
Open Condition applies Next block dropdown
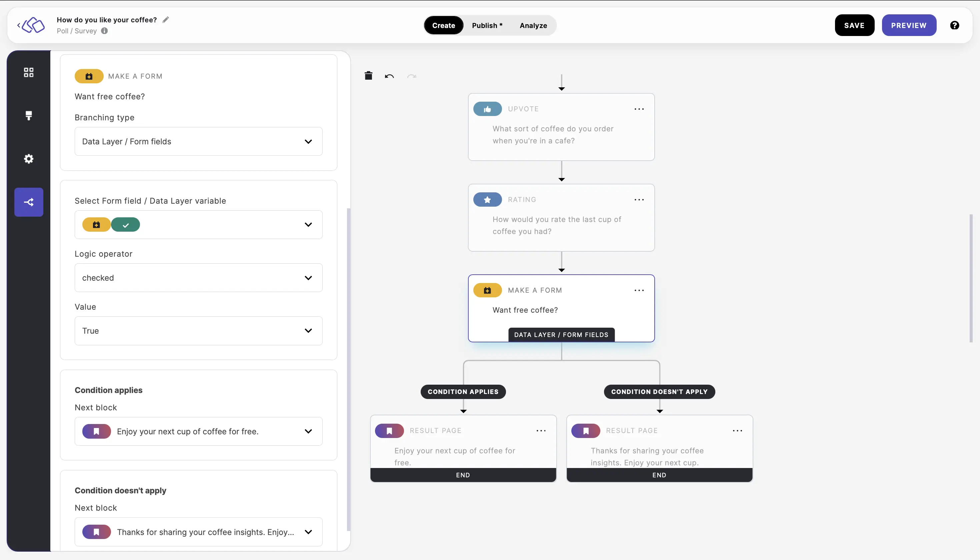point(198,431)
